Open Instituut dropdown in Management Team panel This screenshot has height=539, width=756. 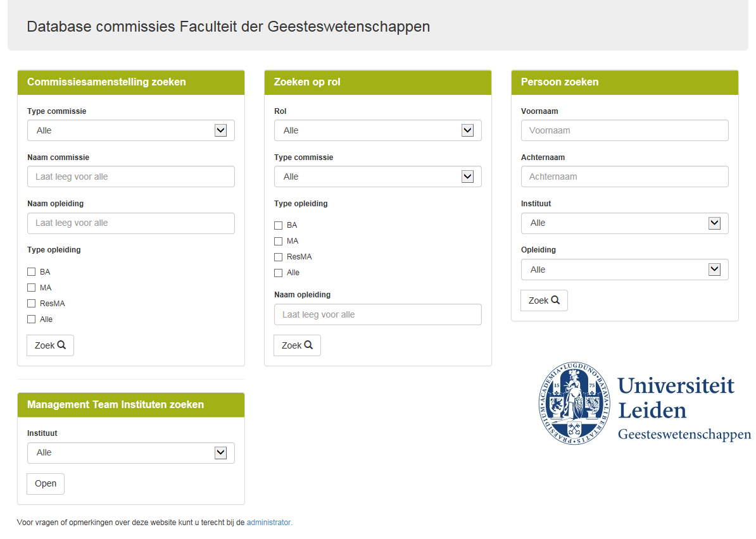point(130,453)
